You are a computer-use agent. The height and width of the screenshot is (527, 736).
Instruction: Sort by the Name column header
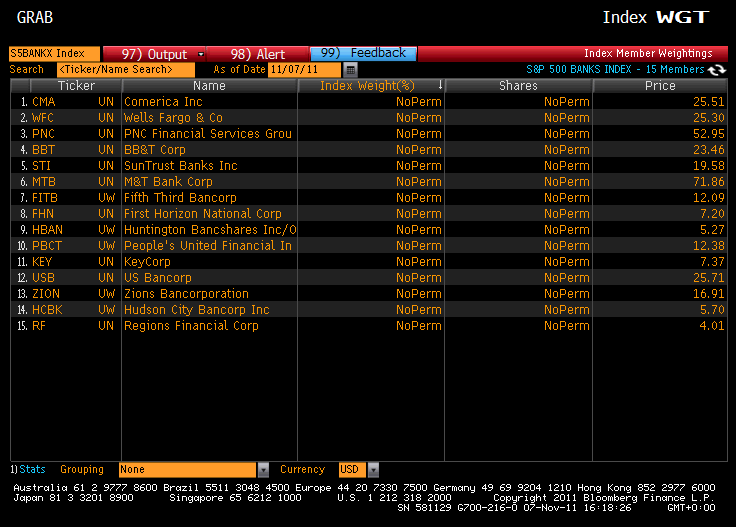tap(209, 86)
